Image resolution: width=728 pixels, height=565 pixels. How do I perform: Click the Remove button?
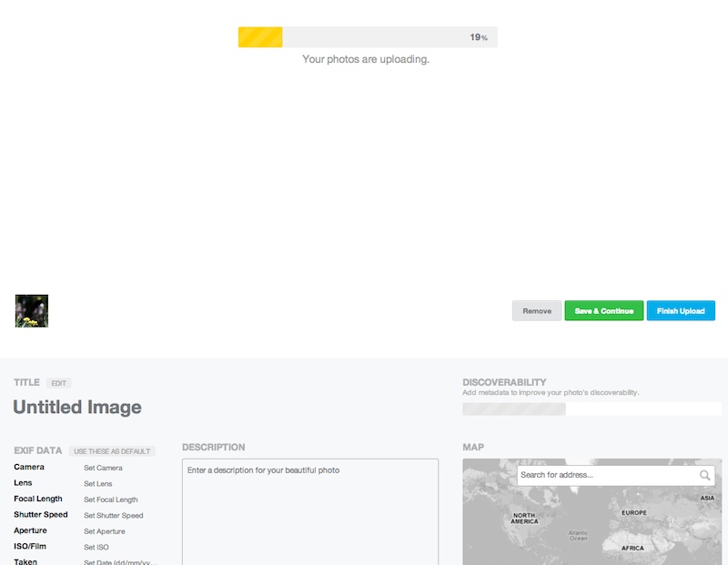537,311
